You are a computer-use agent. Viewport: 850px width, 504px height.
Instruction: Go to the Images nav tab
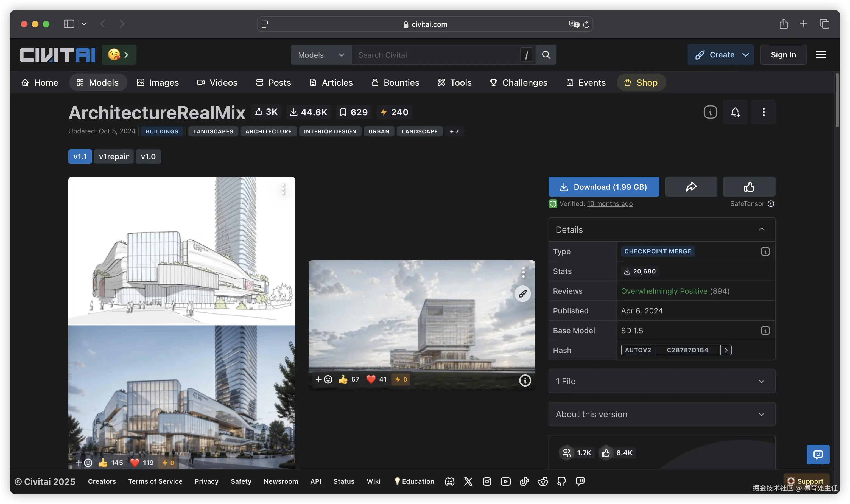(x=158, y=83)
